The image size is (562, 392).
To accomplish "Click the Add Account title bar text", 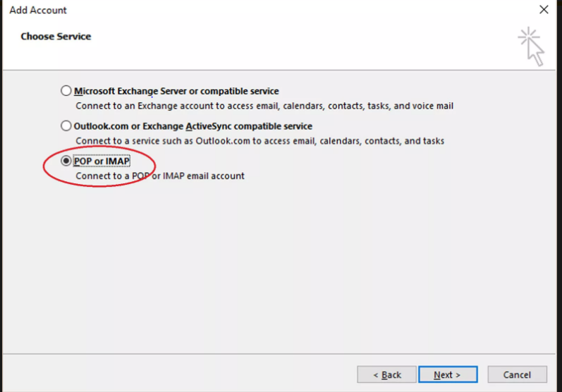I will coord(38,10).
